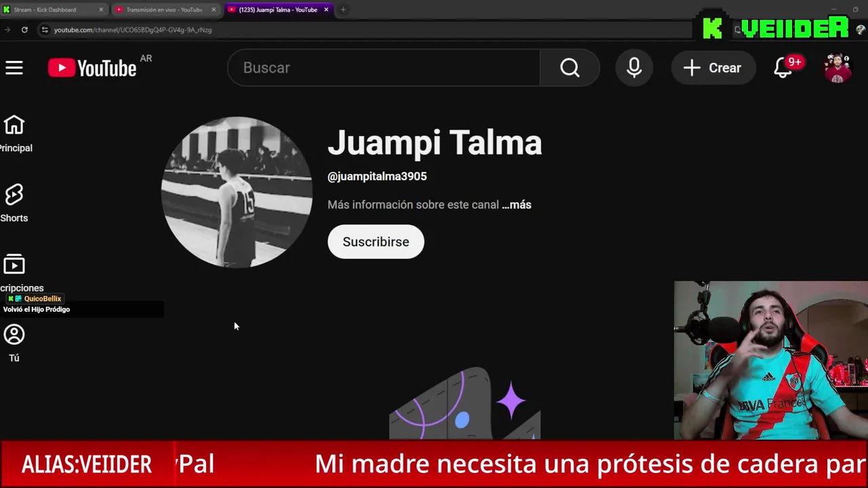The image size is (868, 488).
Task: Open site info icon in address bar
Action: point(45,30)
